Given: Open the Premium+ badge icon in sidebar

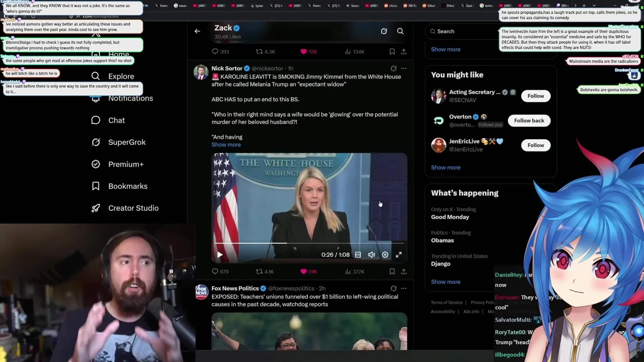Looking at the screenshot, I should click(96, 164).
